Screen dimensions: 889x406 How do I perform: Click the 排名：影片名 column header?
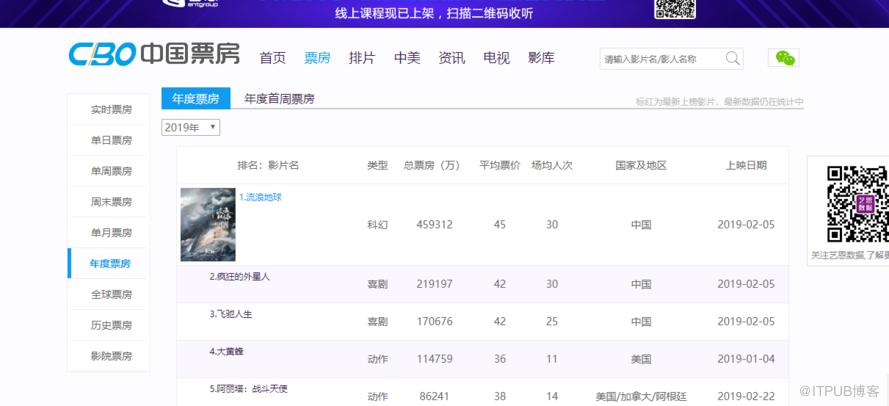click(268, 166)
